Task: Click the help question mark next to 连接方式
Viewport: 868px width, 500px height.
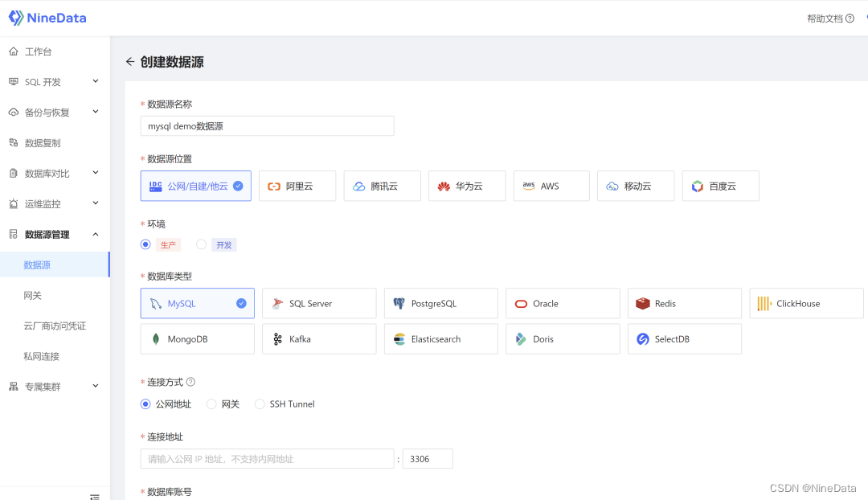Action: (x=190, y=382)
